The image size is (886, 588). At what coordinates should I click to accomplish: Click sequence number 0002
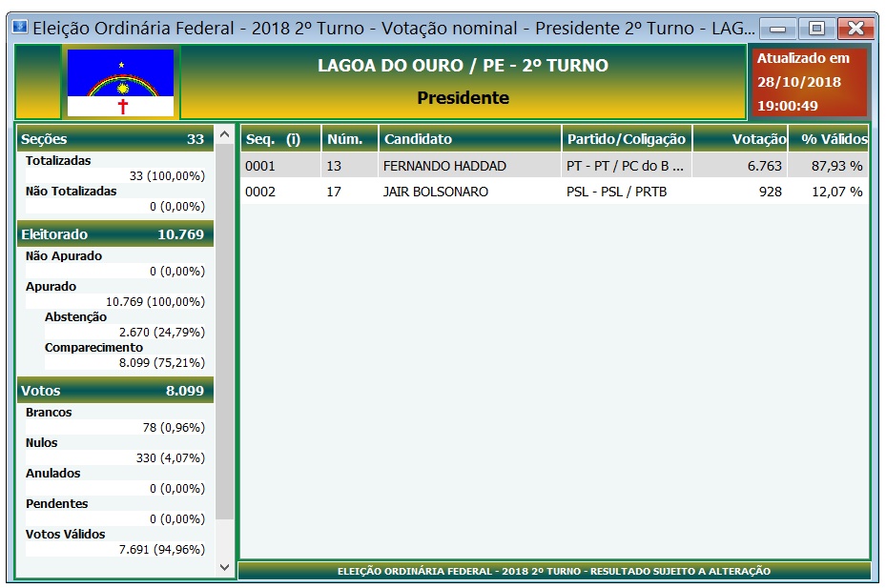pyautogui.click(x=260, y=193)
